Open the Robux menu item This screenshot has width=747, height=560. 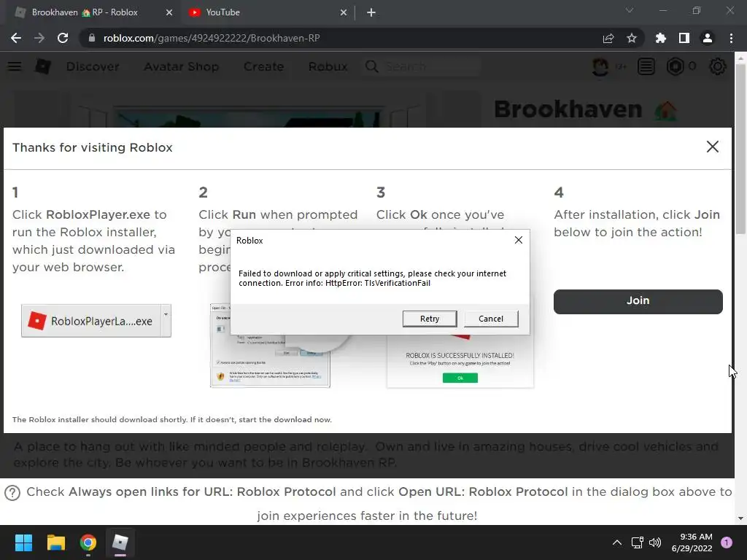coord(328,66)
